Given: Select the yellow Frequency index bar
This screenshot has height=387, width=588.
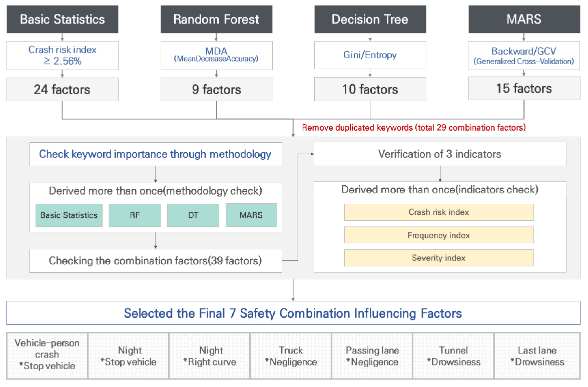Looking at the screenshot, I should click(439, 235).
